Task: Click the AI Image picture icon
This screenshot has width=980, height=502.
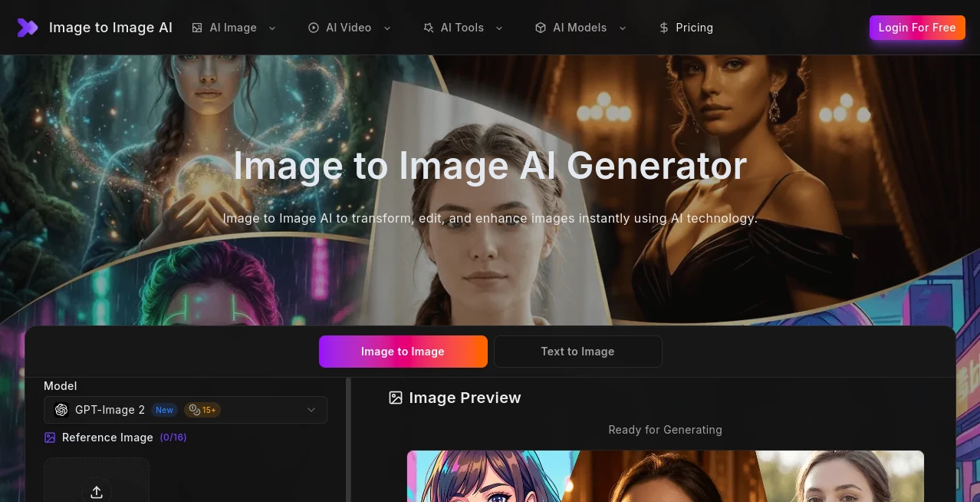Action: click(x=197, y=28)
